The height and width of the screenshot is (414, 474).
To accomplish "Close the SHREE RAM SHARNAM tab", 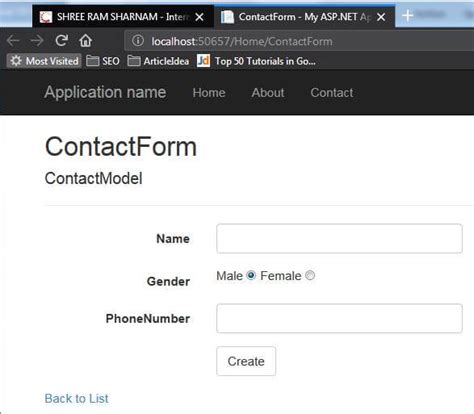I will tap(199, 17).
